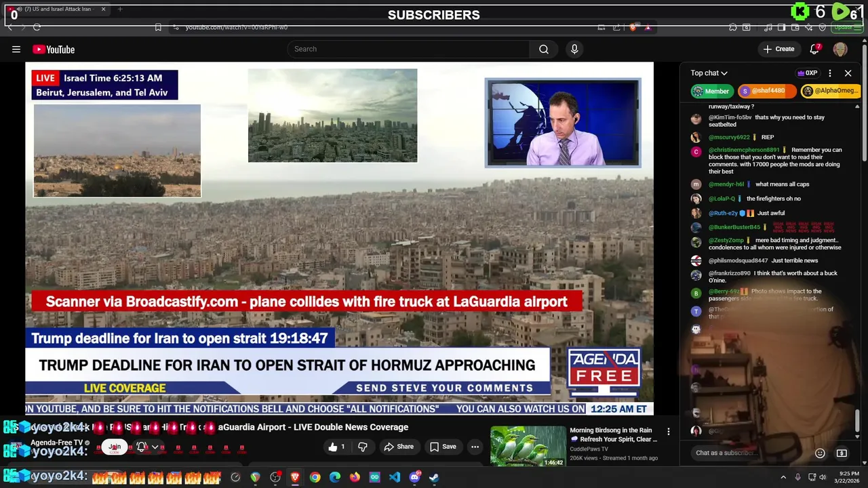
Task: Open Arduino IDE from the taskbar
Action: [374, 477]
